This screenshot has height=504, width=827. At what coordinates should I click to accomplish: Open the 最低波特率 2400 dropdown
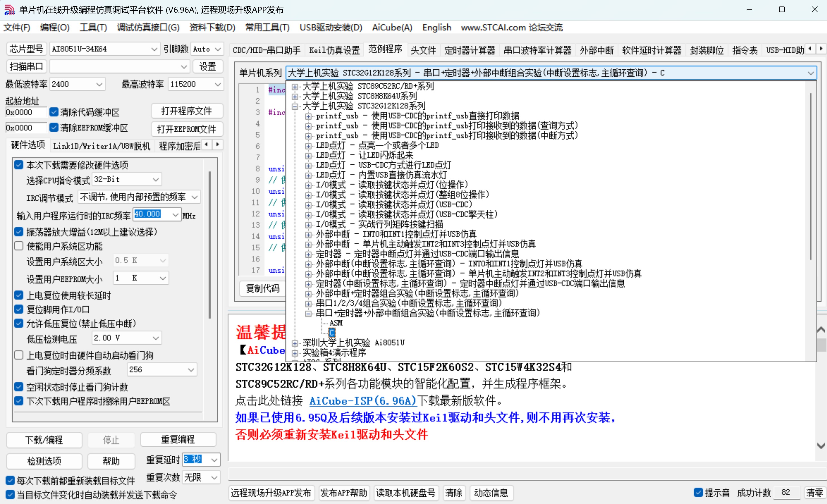click(77, 84)
